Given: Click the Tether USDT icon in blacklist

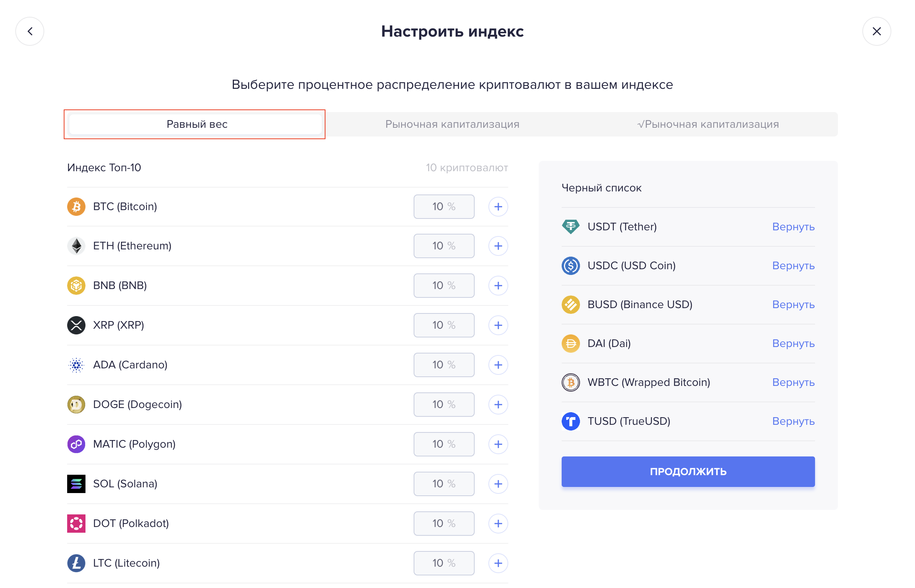Looking at the screenshot, I should (x=571, y=227).
